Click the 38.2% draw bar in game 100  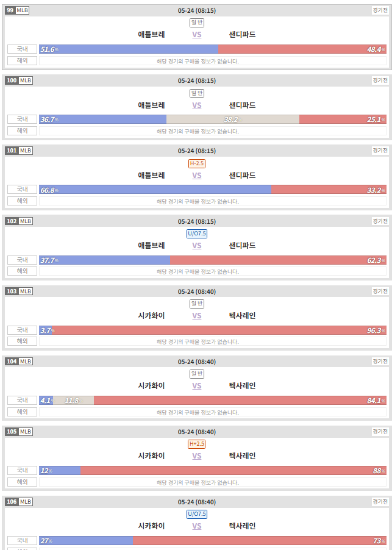click(x=233, y=120)
